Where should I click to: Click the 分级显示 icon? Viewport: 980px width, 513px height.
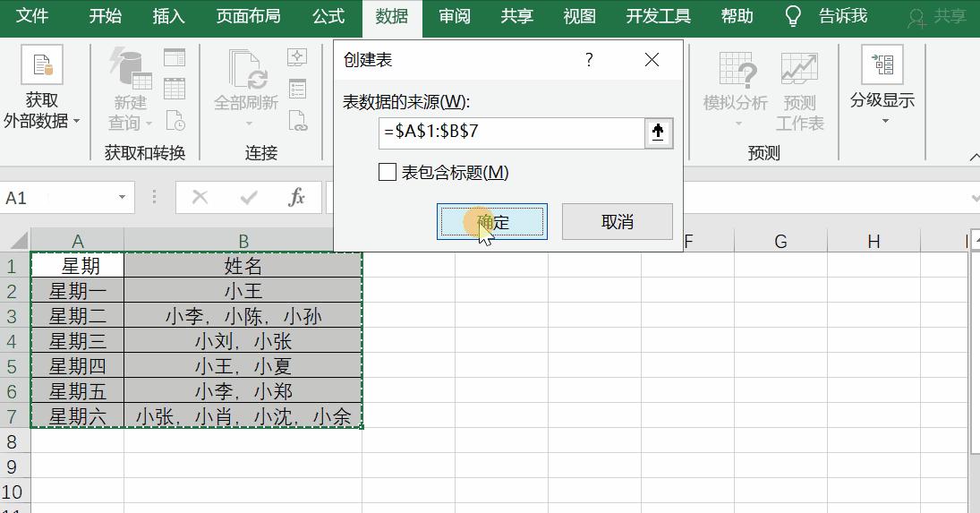coord(882,64)
